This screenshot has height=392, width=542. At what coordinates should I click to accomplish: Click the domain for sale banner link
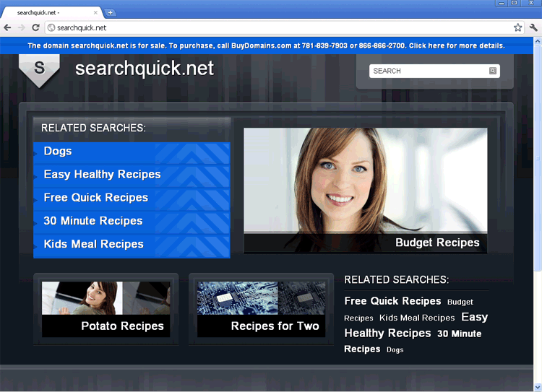click(x=266, y=45)
